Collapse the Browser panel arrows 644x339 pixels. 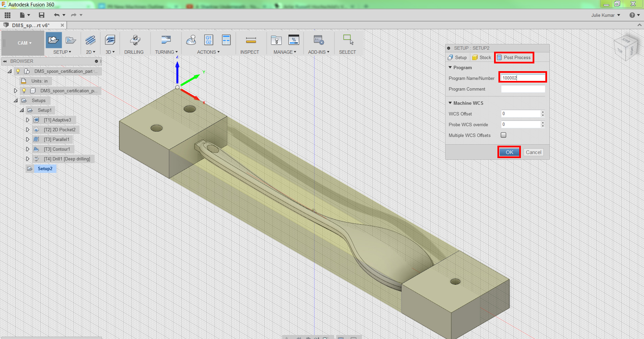point(5,61)
